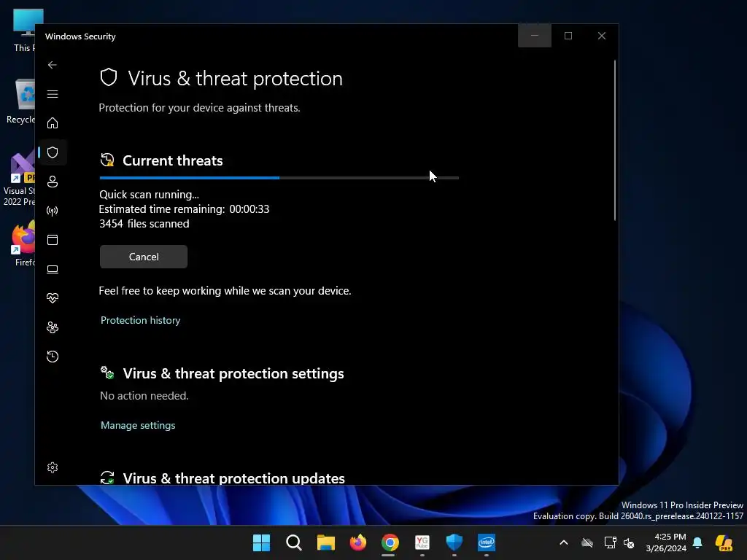This screenshot has width=747, height=560.
Task: Open Device security laptop icon
Action: [x=53, y=269]
